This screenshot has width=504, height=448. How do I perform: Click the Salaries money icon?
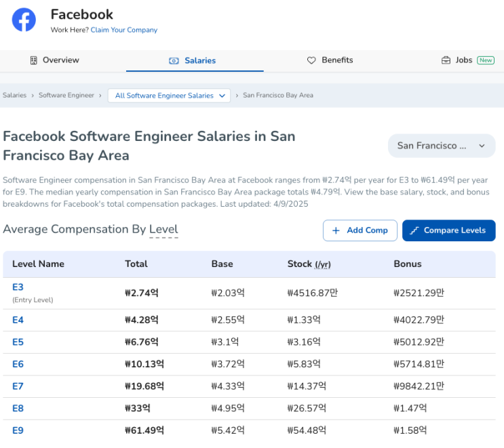pos(174,61)
